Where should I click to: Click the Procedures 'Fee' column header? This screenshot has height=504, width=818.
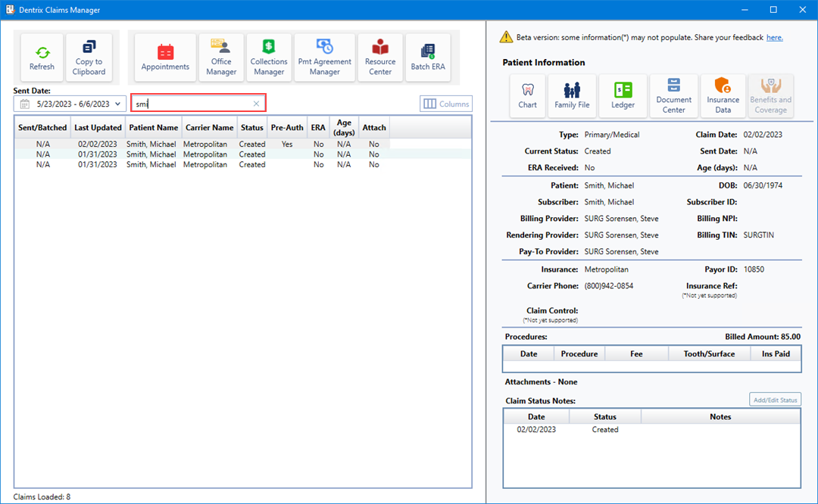[636, 353]
